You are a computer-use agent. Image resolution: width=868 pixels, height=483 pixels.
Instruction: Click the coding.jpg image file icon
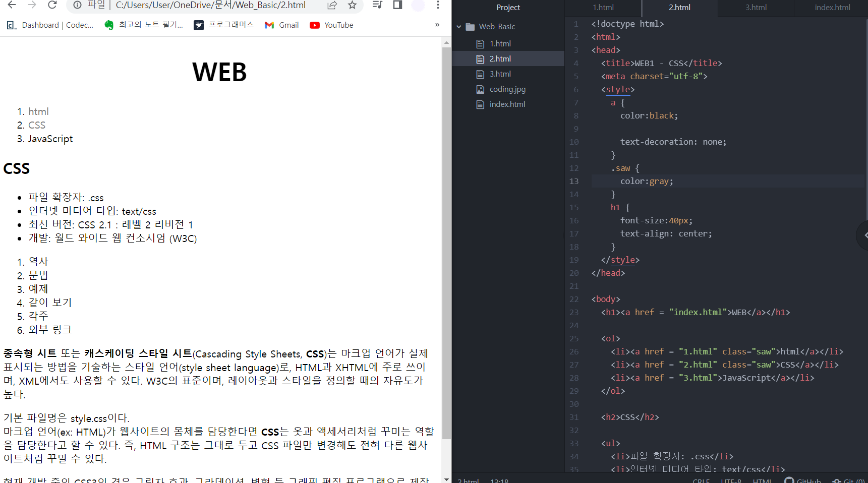click(x=480, y=89)
